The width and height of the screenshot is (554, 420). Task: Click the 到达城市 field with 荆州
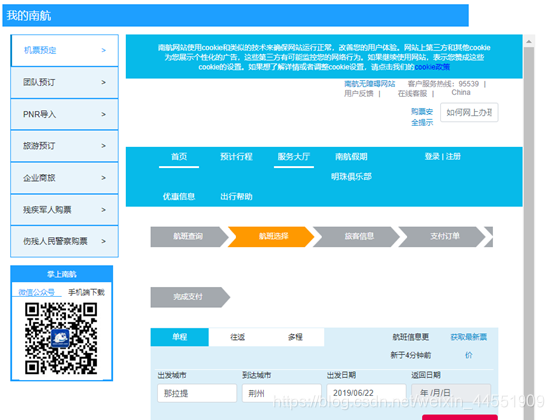point(282,393)
